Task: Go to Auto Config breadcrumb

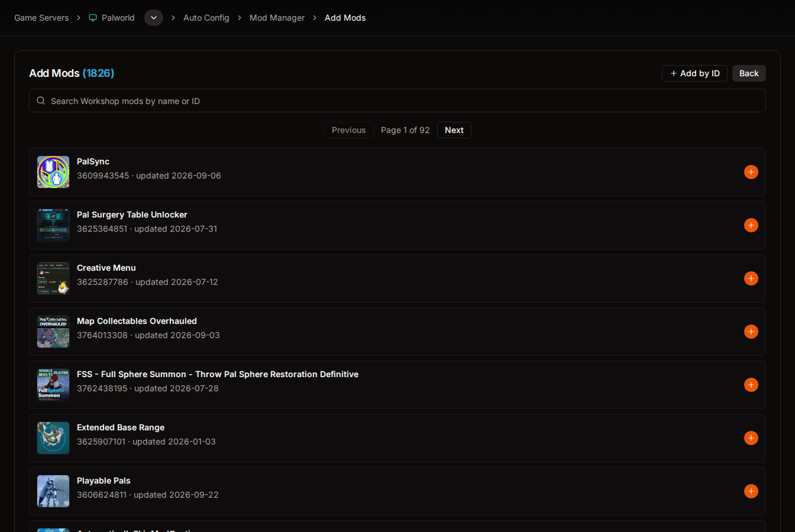Action: click(x=206, y=18)
